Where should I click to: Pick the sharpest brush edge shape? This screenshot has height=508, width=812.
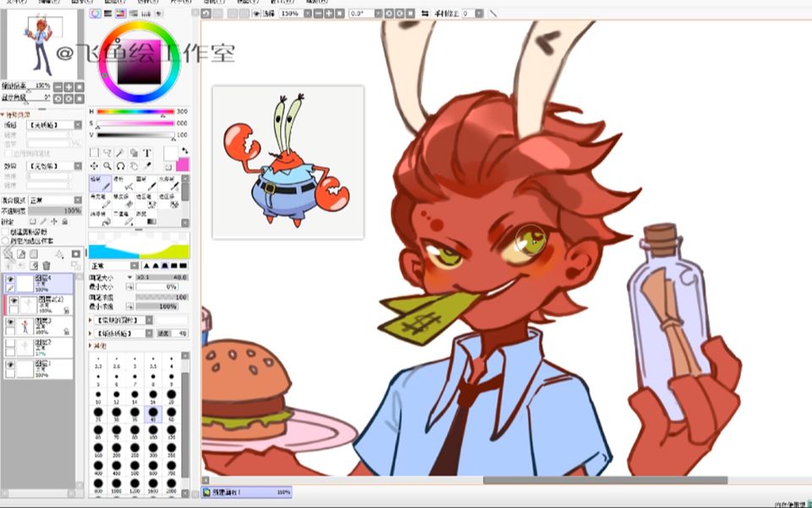tap(146, 266)
